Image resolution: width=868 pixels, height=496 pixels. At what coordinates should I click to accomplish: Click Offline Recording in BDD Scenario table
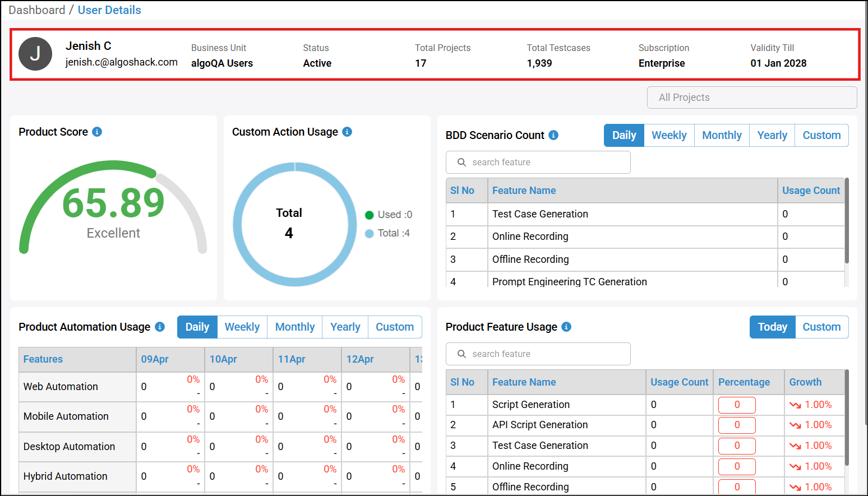530,259
